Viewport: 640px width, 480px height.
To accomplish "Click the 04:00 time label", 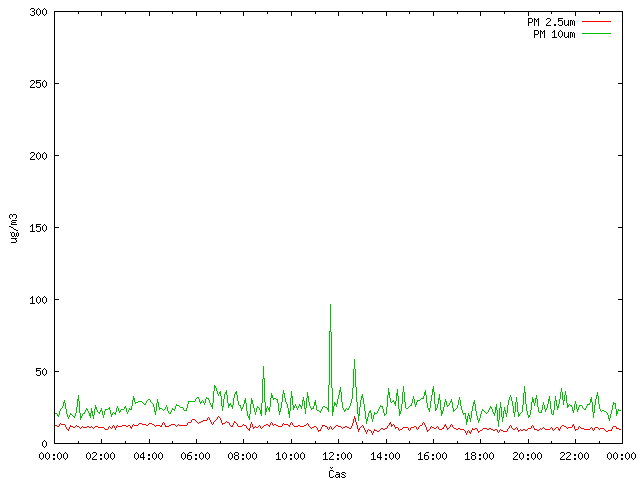I will [148, 456].
